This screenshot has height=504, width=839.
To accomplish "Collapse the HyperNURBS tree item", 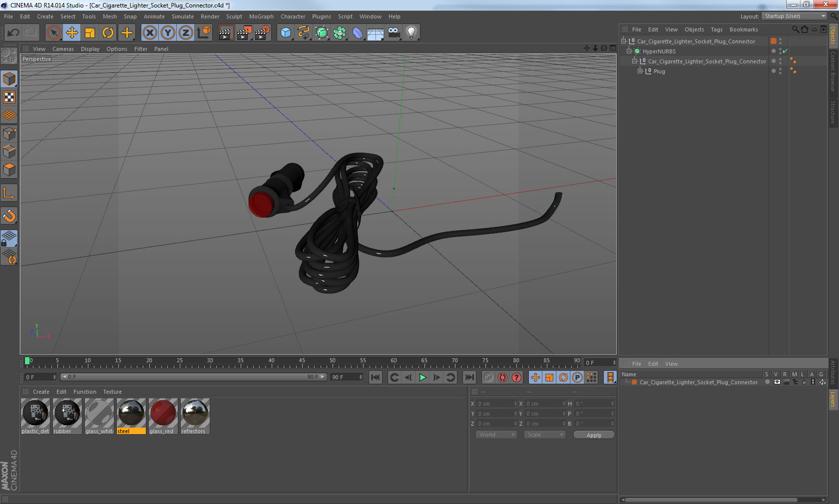I will click(629, 51).
